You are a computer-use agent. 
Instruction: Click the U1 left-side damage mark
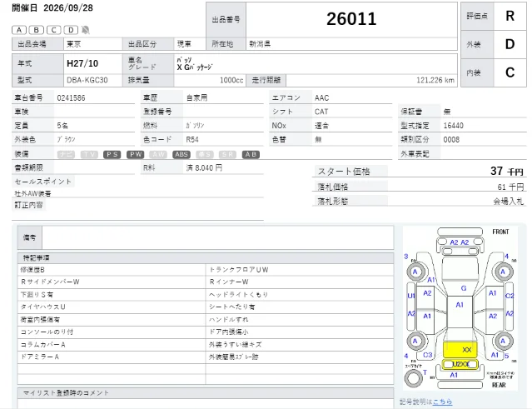point(411,296)
